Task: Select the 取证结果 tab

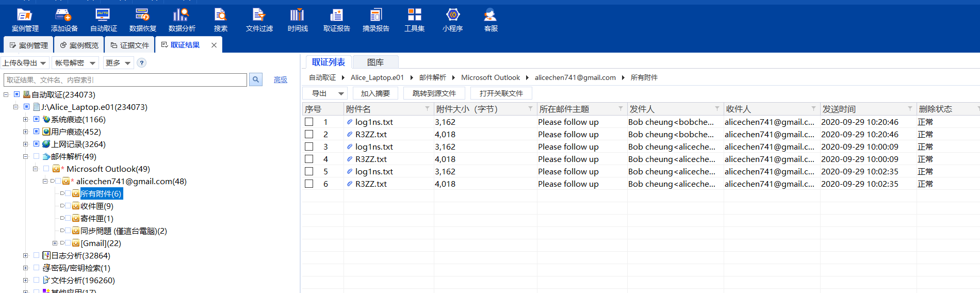Action: pyautogui.click(x=185, y=45)
